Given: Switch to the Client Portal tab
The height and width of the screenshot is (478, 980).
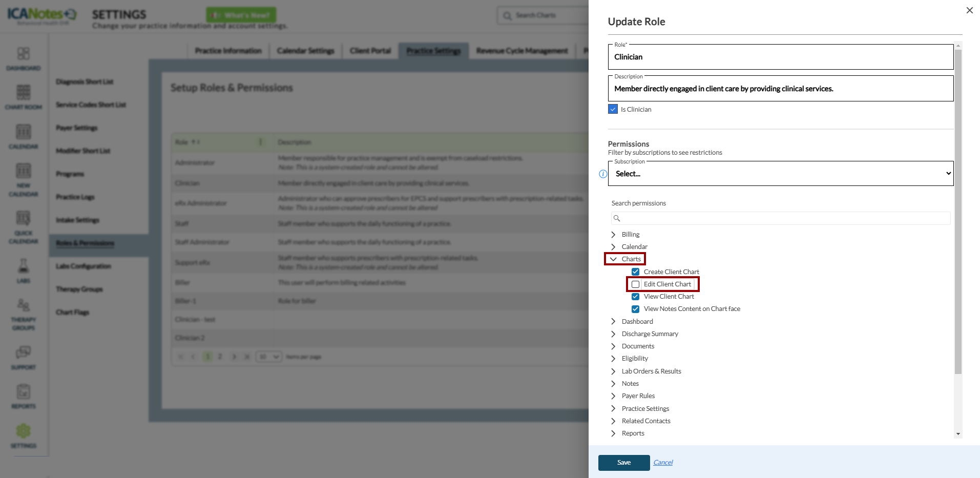Looking at the screenshot, I should [370, 51].
